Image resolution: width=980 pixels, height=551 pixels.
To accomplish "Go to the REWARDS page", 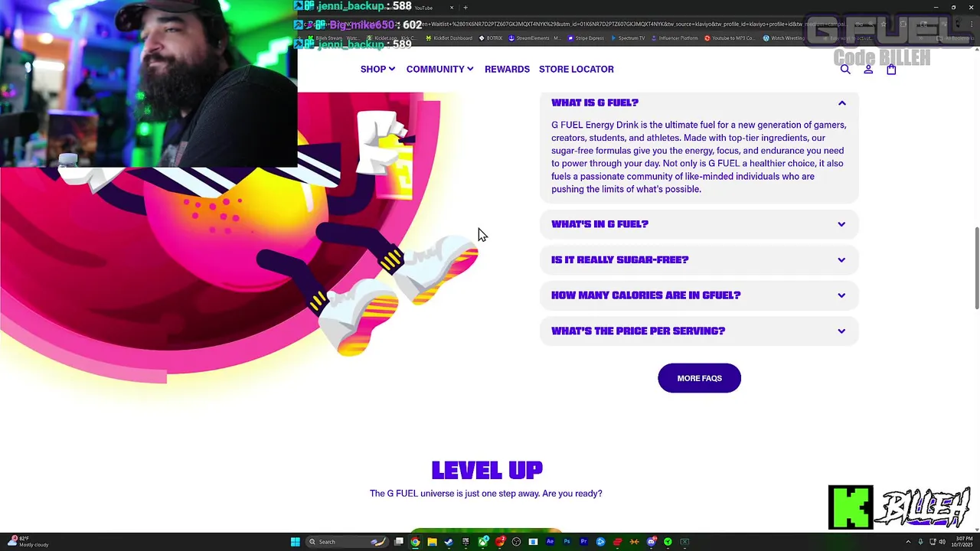I will [x=507, y=69].
